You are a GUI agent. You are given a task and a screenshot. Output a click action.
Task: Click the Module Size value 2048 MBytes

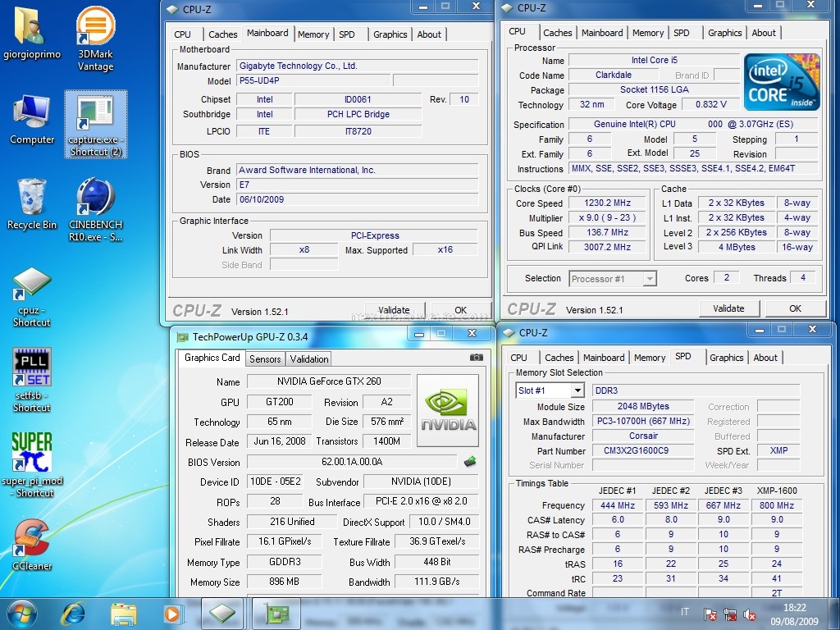(x=643, y=406)
